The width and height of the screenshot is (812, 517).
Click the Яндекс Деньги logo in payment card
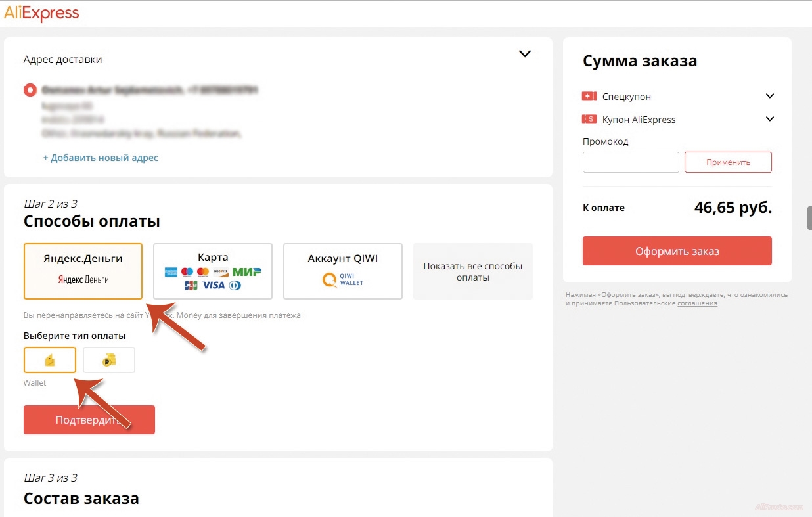click(83, 280)
